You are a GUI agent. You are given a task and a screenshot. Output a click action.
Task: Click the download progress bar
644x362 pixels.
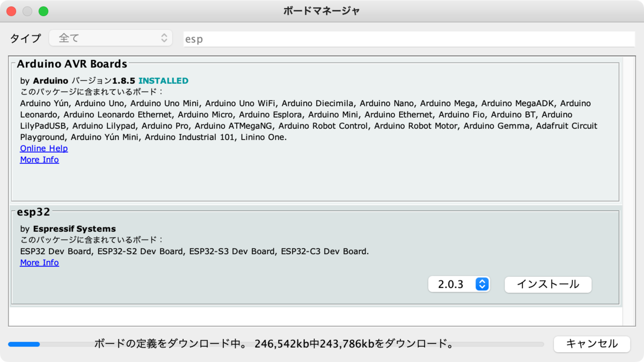tap(276, 344)
